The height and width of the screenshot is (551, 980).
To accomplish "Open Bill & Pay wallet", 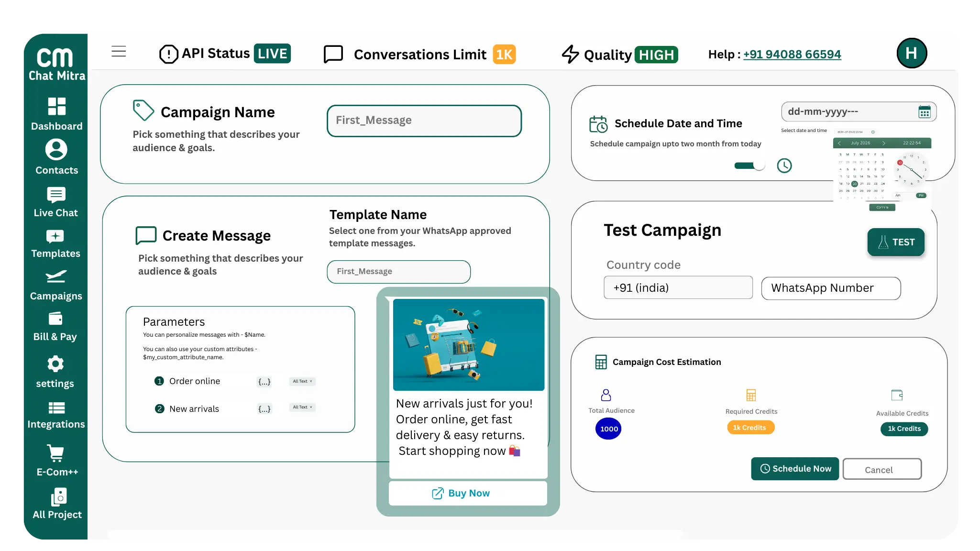I will (x=55, y=327).
